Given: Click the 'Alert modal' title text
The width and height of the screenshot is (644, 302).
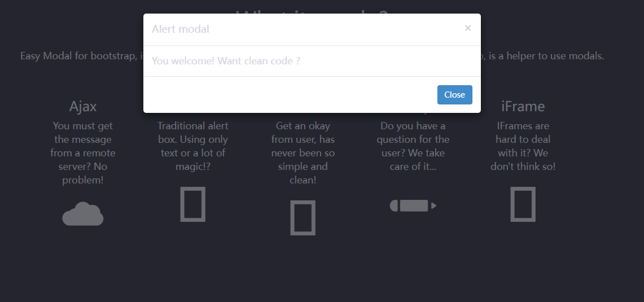Looking at the screenshot, I should click(x=180, y=29).
